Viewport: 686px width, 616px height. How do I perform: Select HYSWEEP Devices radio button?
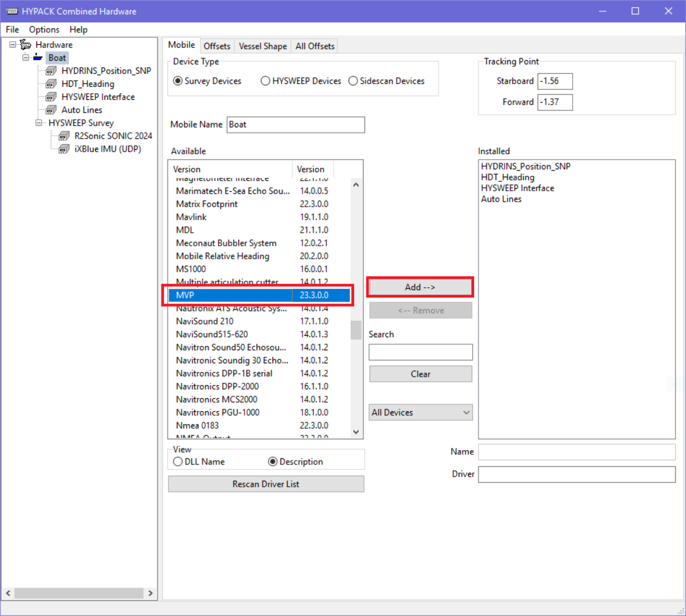(266, 81)
